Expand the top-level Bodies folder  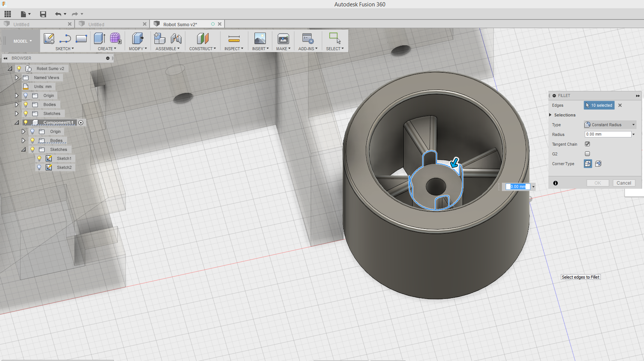(x=16, y=104)
